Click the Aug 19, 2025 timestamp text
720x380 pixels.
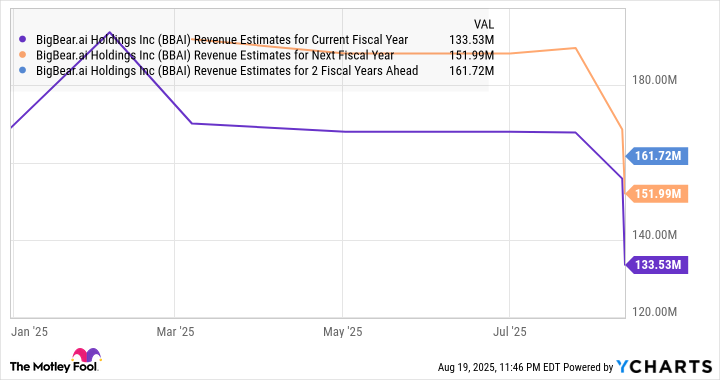[499, 367]
